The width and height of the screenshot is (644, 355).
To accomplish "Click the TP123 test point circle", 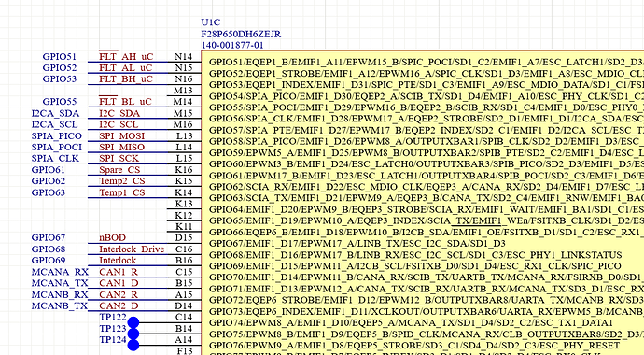I will 133,334.
